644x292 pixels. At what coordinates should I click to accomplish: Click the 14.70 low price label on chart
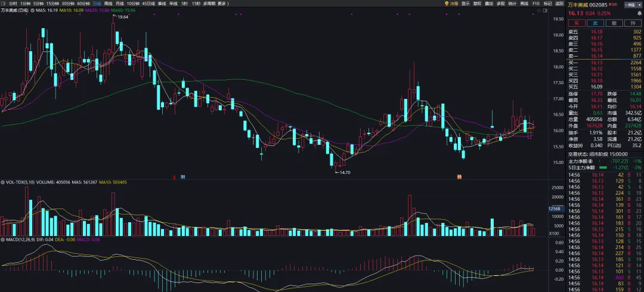pyautogui.click(x=345, y=172)
